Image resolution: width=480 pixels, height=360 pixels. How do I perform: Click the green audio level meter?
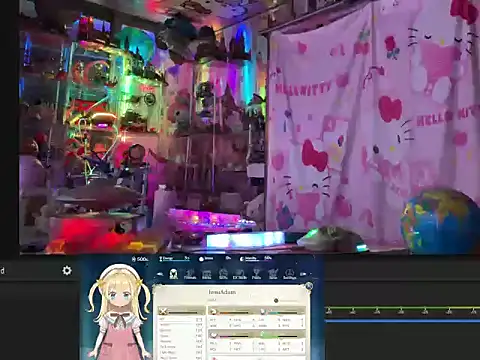point(403,308)
